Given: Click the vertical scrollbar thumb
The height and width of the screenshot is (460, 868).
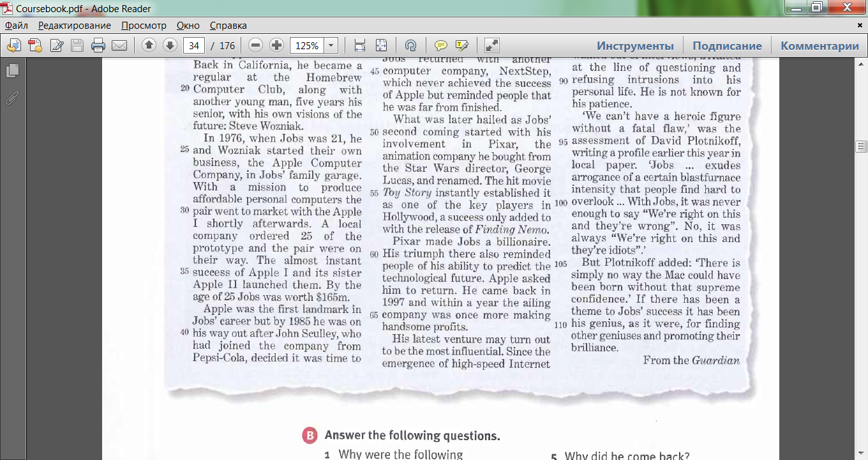Looking at the screenshot, I should click(x=861, y=147).
